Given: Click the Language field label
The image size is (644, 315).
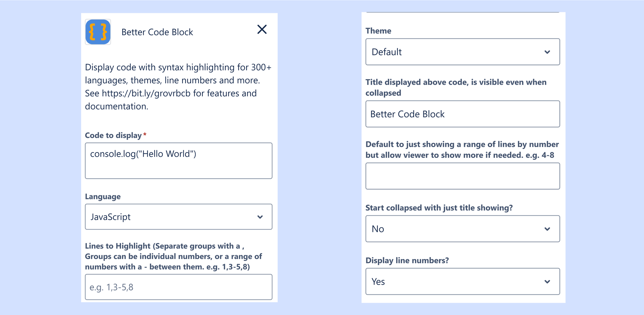Looking at the screenshot, I should point(103,197).
